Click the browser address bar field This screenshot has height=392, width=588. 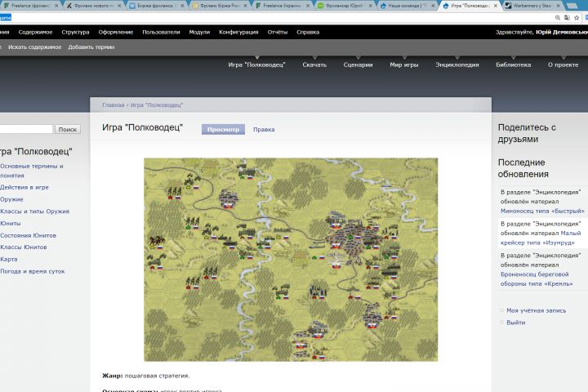276,18
